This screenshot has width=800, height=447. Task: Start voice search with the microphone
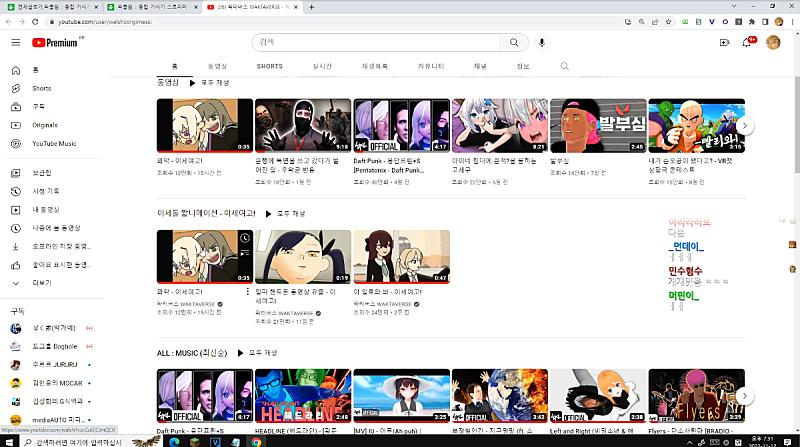[542, 42]
